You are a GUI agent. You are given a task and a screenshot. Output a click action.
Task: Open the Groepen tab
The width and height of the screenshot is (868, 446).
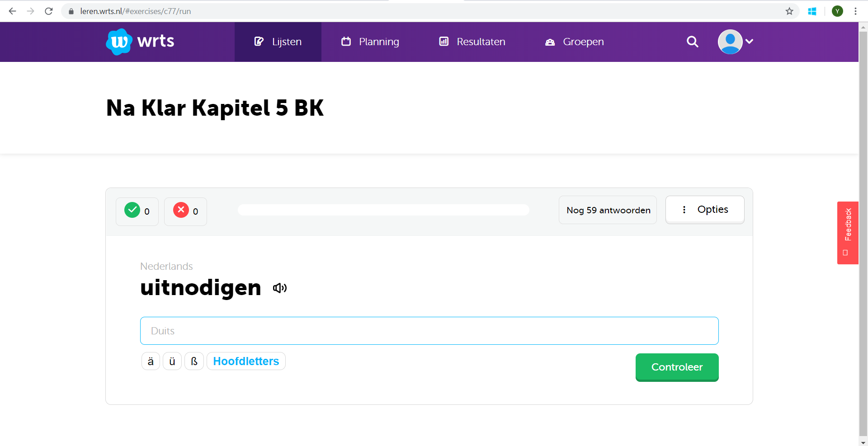[575, 42]
